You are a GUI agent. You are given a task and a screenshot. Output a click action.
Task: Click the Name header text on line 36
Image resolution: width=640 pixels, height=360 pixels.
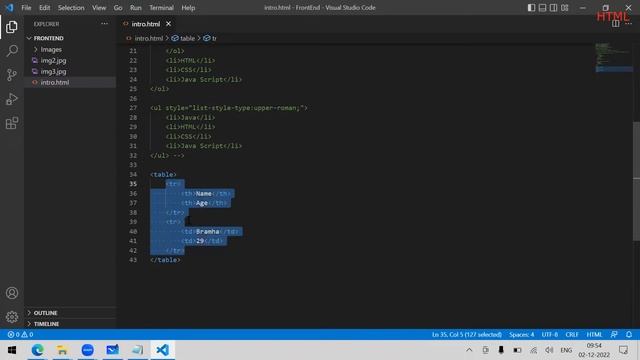pyautogui.click(x=204, y=193)
